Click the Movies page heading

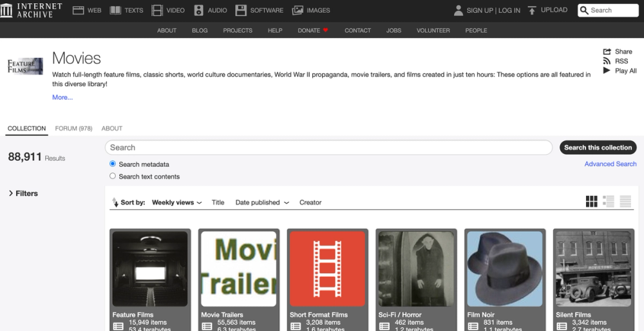click(77, 59)
